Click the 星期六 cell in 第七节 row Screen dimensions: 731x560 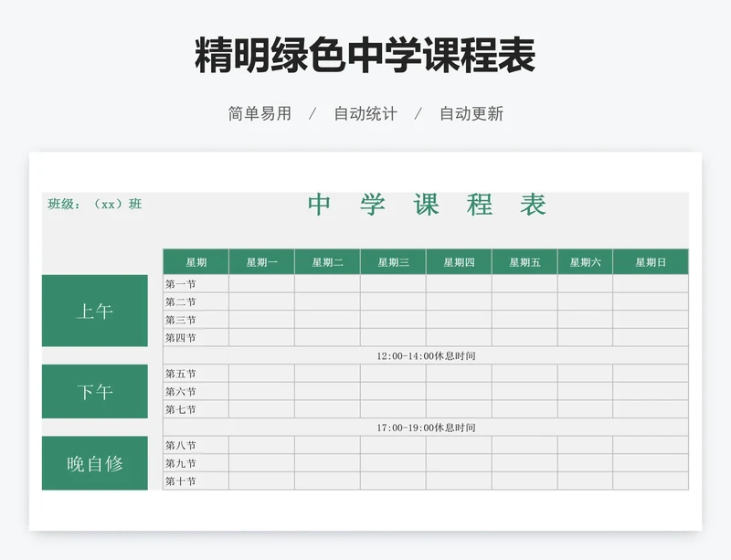(x=585, y=409)
